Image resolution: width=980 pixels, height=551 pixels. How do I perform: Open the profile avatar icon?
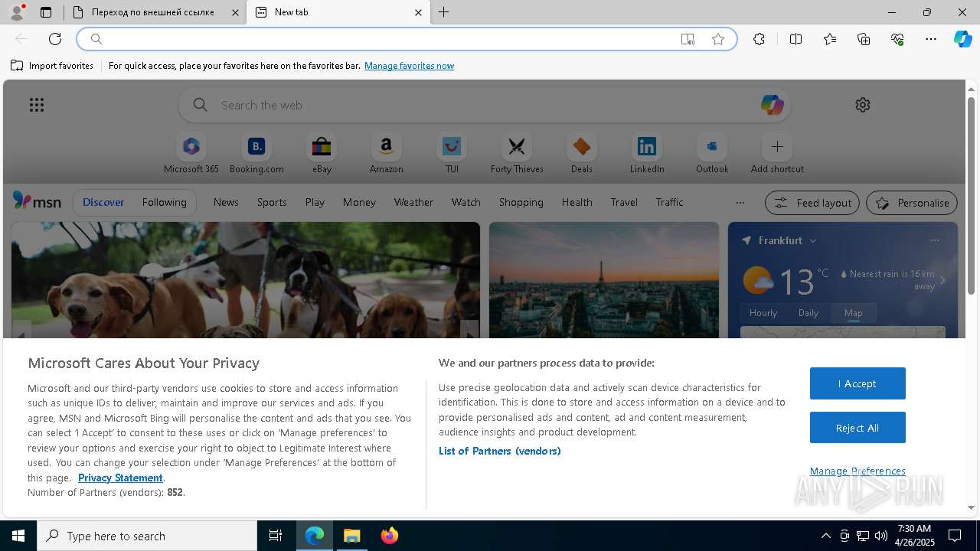[17, 12]
